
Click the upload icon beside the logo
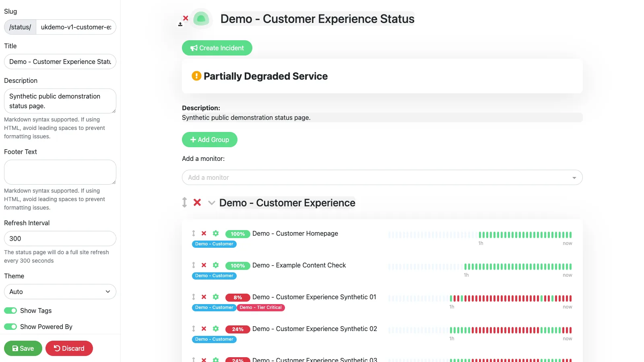tap(180, 25)
